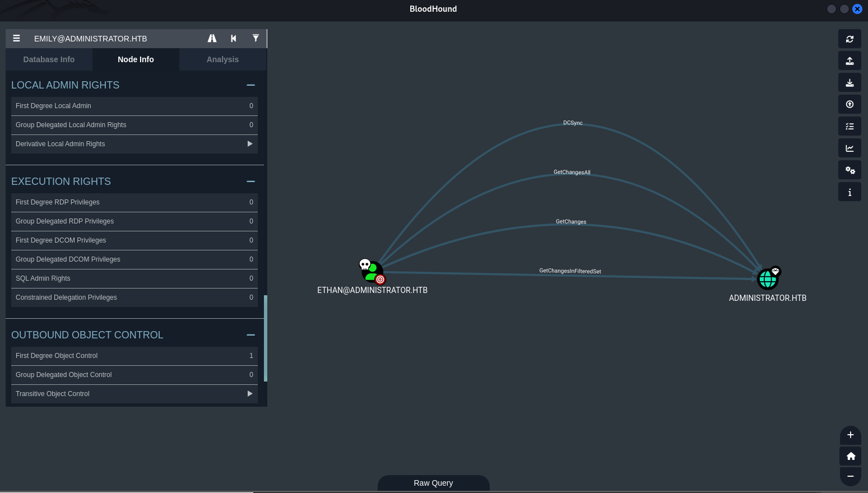Click the Back navigation icon
868x493 pixels.
234,39
